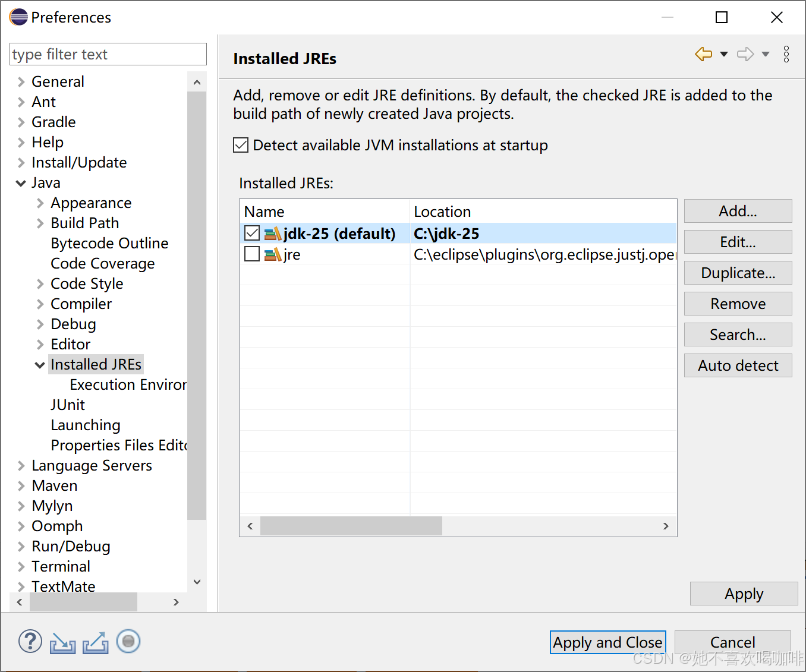Click the yellow Back arrow icon

point(704,54)
